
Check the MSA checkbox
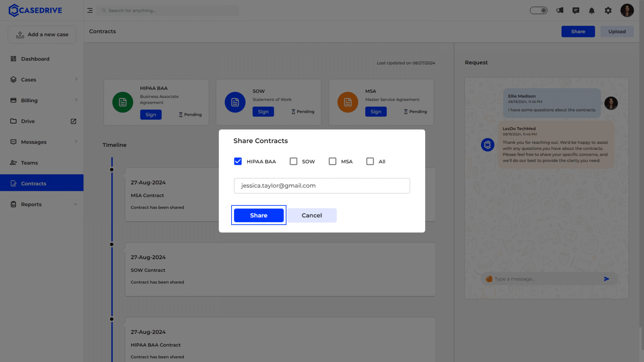[333, 161]
